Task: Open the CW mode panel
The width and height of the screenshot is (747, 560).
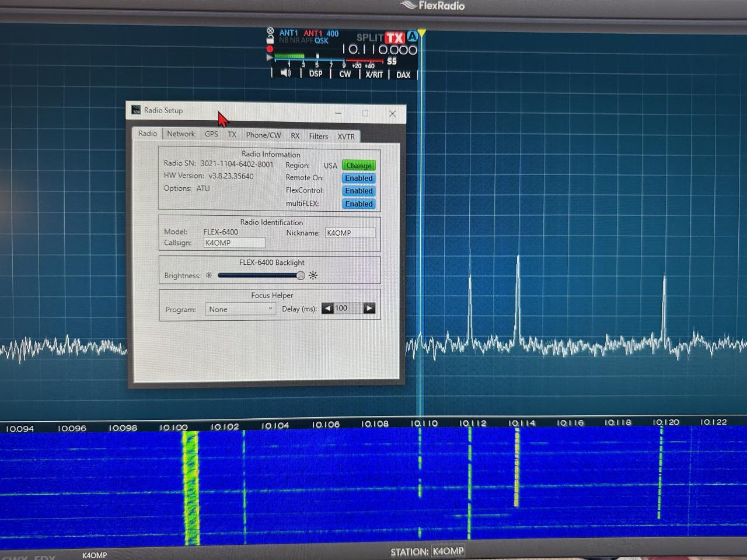Action: pyautogui.click(x=345, y=74)
